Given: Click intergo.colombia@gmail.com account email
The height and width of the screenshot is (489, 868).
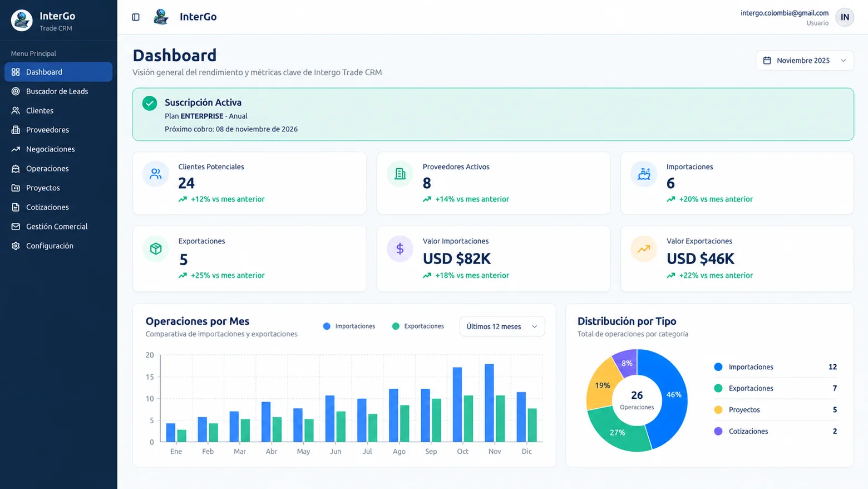Looking at the screenshot, I should (784, 13).
